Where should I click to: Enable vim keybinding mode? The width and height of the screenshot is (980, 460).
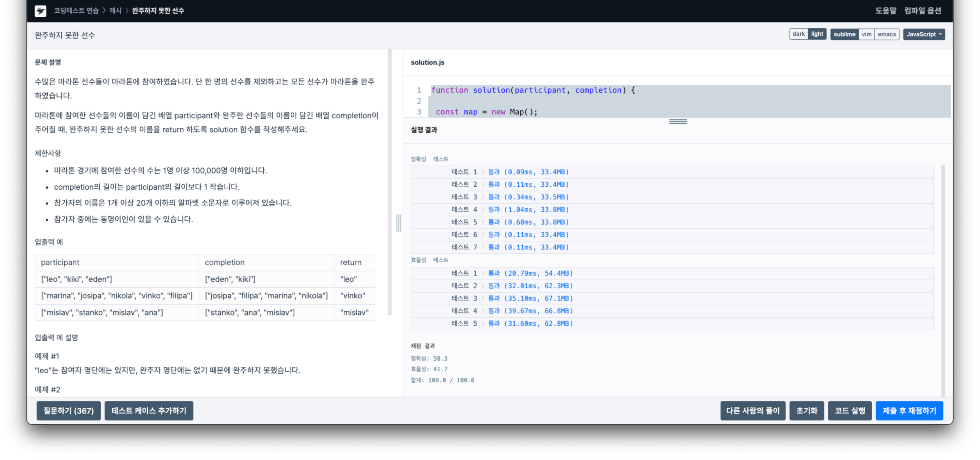[866, 34]
